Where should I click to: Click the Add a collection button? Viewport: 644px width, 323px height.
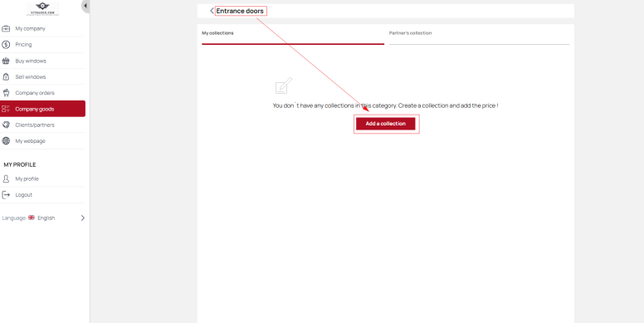coord(386,124)
